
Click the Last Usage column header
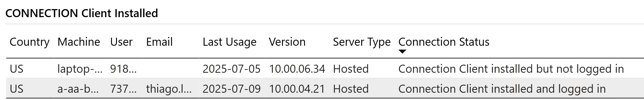click(x=229, y=42)
